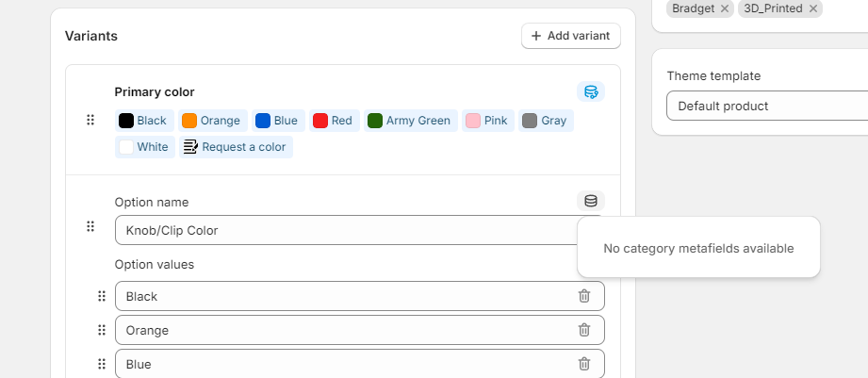Click the Red primary color chip

[x=334, y=121]
